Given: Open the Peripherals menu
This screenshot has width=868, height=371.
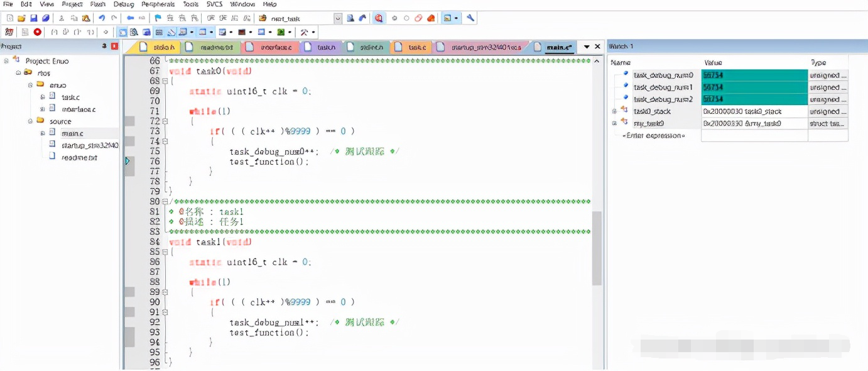Looking at the screenshot, I should click(x=158, y=4).
